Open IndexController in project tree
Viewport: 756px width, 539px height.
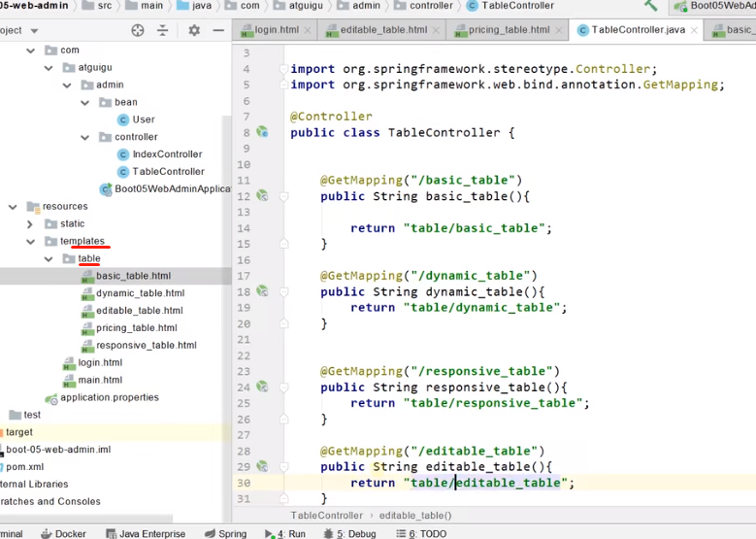[x=167, y=154]
